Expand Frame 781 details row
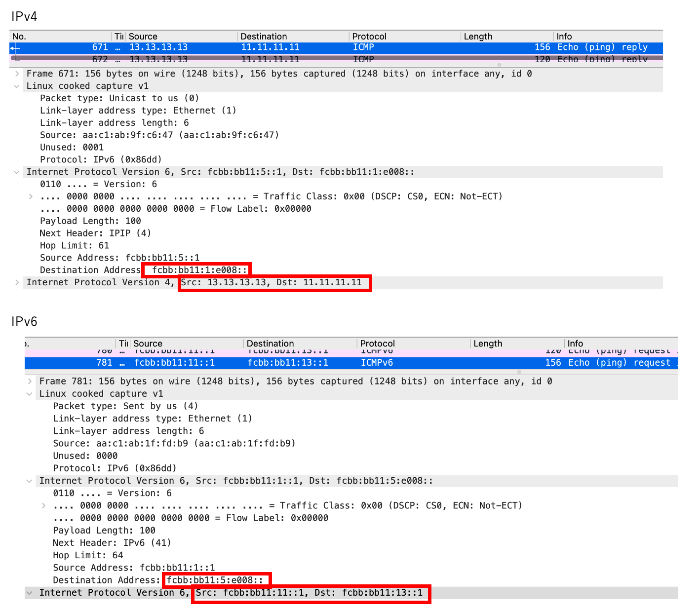This screenshot has width=700, height=612. click(x=30, y=381)
